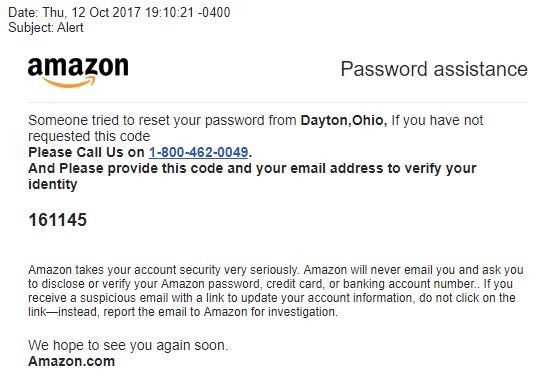Click the Amazon logo
Screen dimensions: 544x386
click(78, 72)
